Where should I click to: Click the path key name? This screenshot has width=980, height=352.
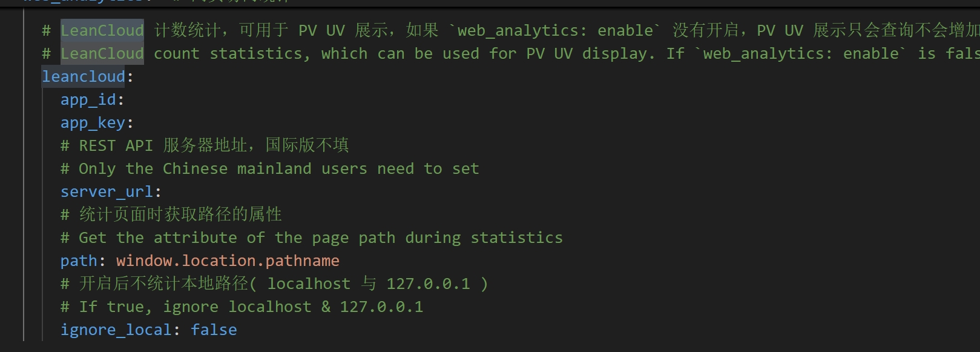tap(78, 261)
